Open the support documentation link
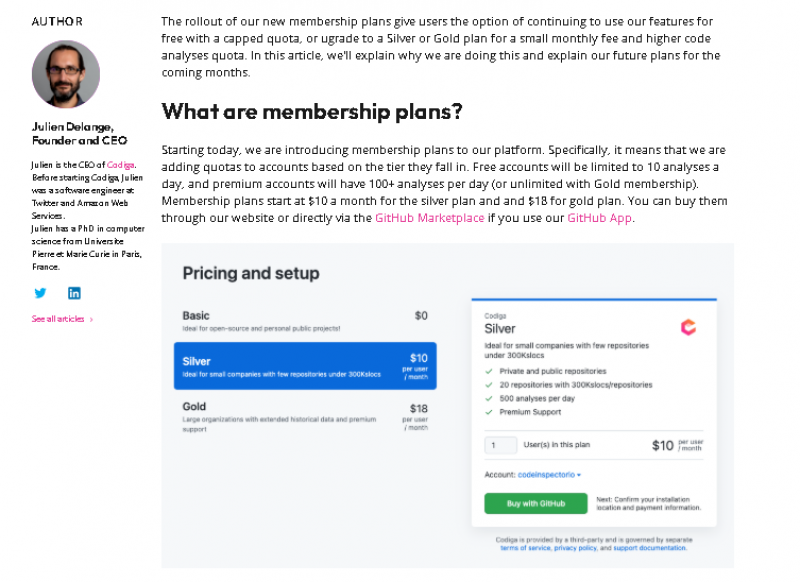 point(650,548)
